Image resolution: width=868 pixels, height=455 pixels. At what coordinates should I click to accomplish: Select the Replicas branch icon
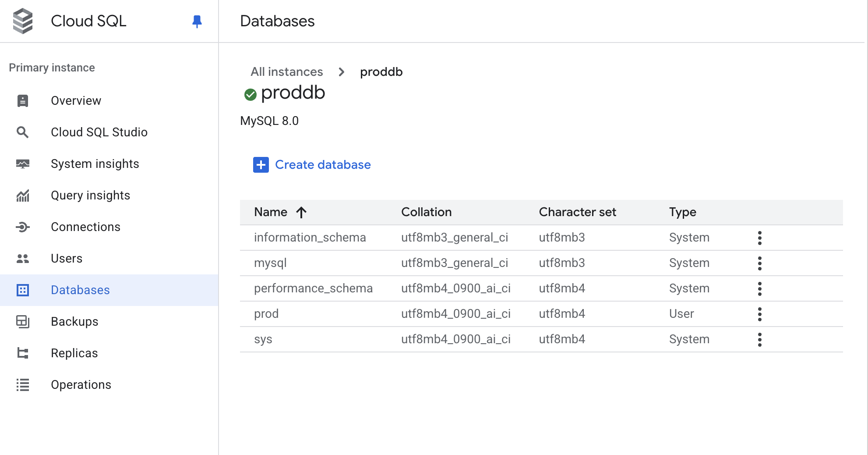pos(22,353)
